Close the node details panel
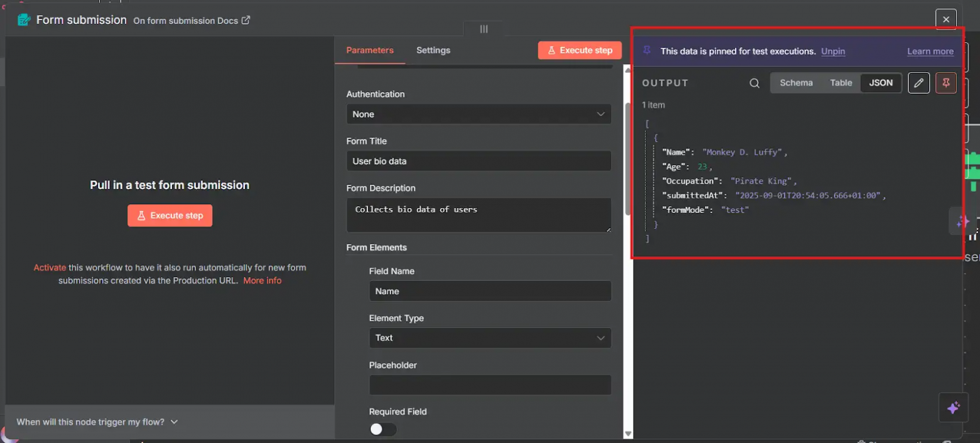 click(945, 19)
